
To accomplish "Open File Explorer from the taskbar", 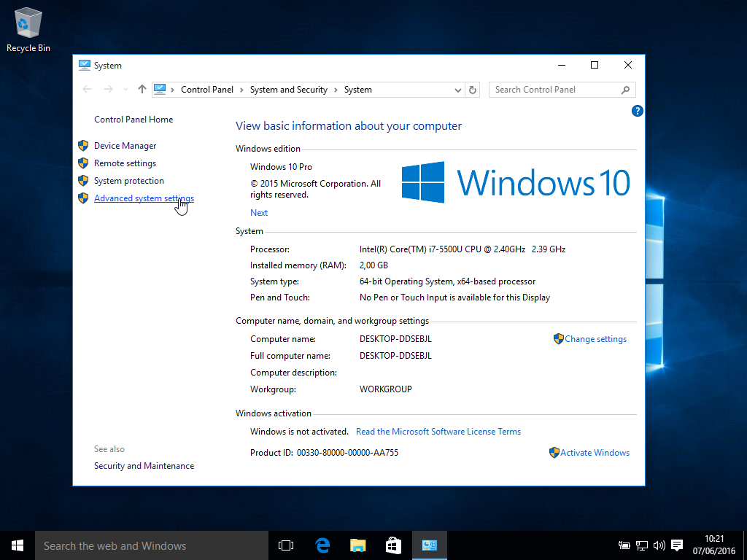I will click(357, 545).
